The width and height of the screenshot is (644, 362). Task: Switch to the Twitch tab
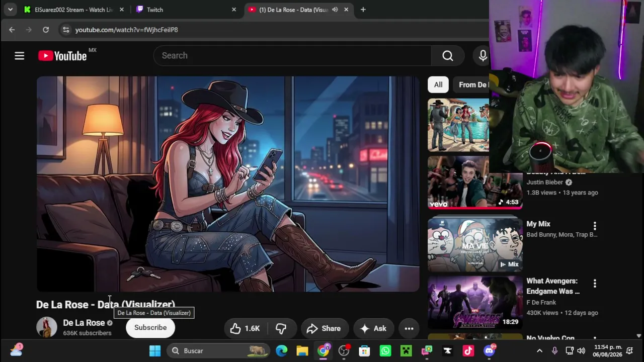[x=185, y=10]
